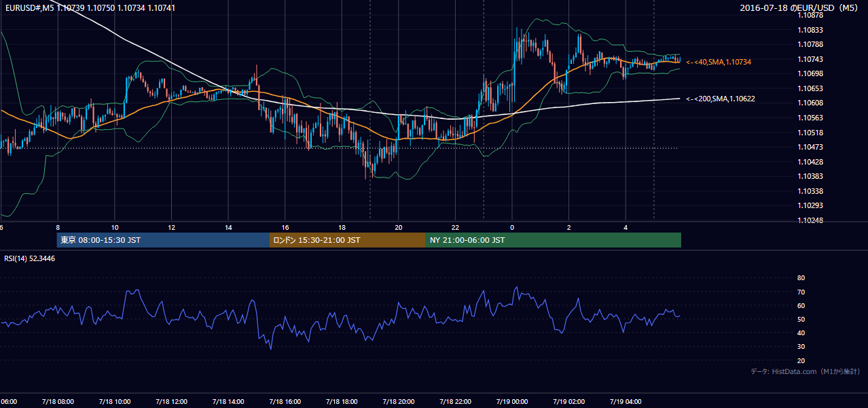Click price level 1.10473 on the axis
Screen dimensions: 868x408
(810, 147)
